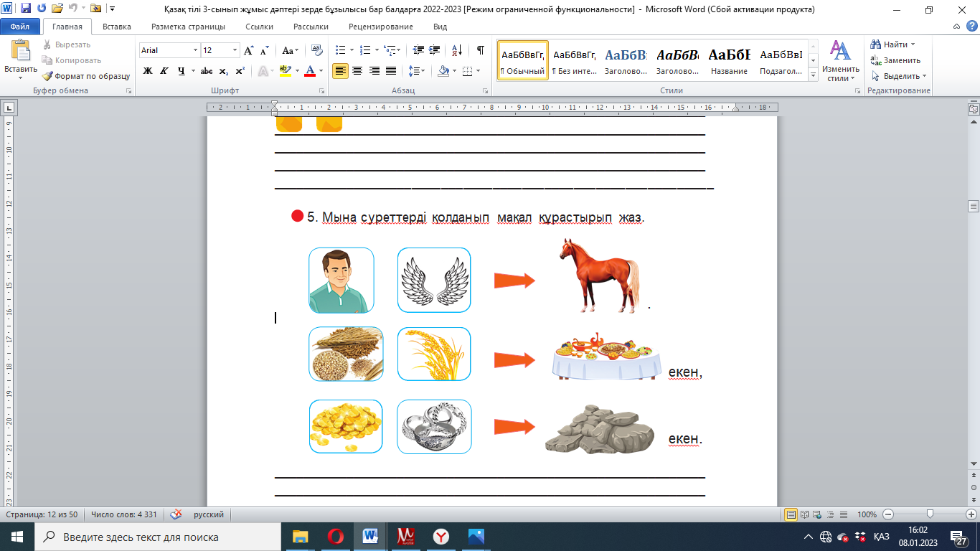Toggle strikethrough formatting
Viewport: 980px width, 551px height.
tap(207, 71)
